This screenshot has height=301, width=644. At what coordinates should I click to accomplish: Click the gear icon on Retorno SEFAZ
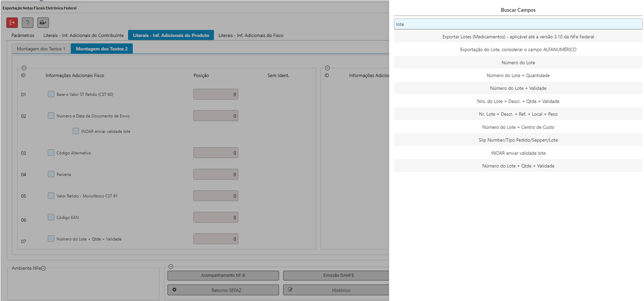pyautogui.click(x=175, y=290)
